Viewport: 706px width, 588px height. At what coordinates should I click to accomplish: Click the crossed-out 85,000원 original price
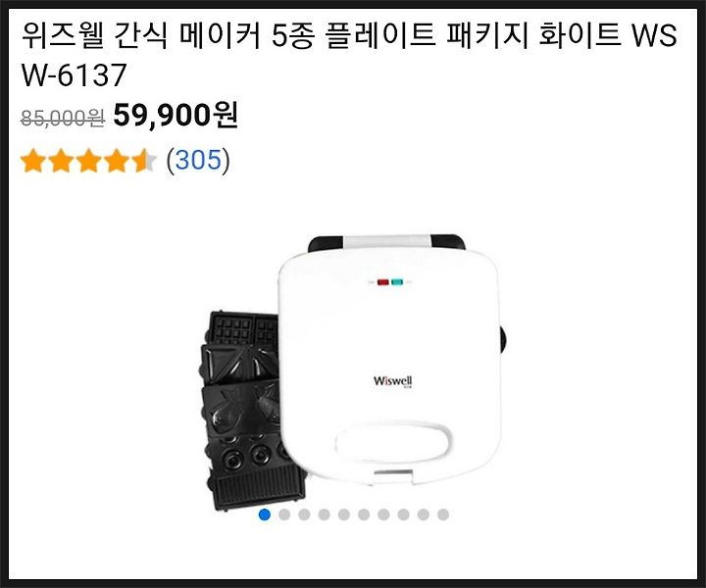[x=63, y=119]
